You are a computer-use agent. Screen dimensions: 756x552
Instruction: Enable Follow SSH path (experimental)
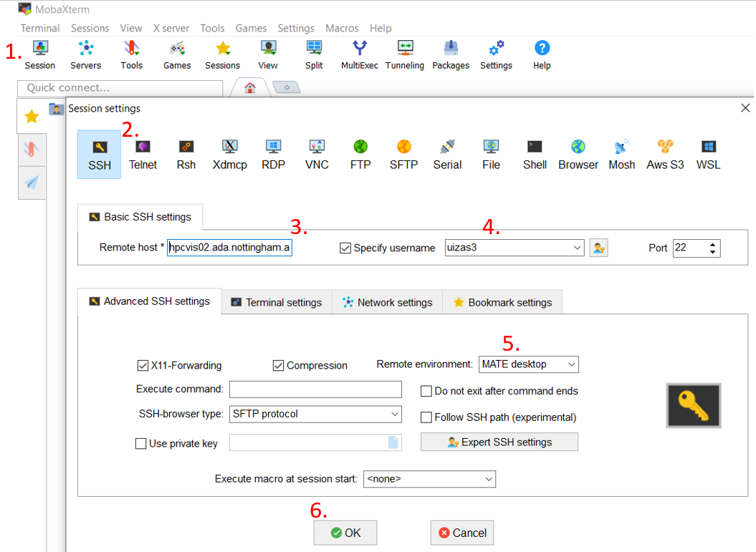[x=426, y=417]
